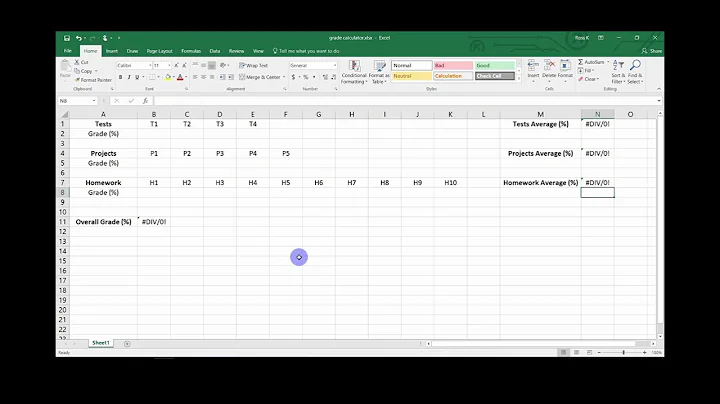
Task: Open the File tab
Action: (68, 51)
